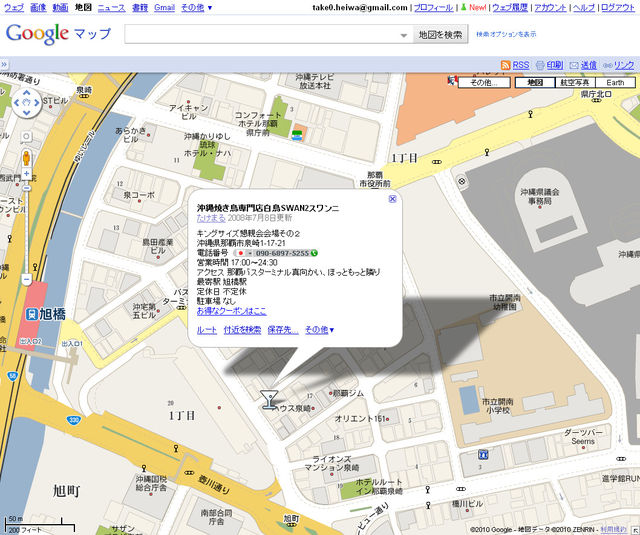This screenshot has width=640, height=535.
Task: Open RSS feed icon
Action: (x=505, y=65)
